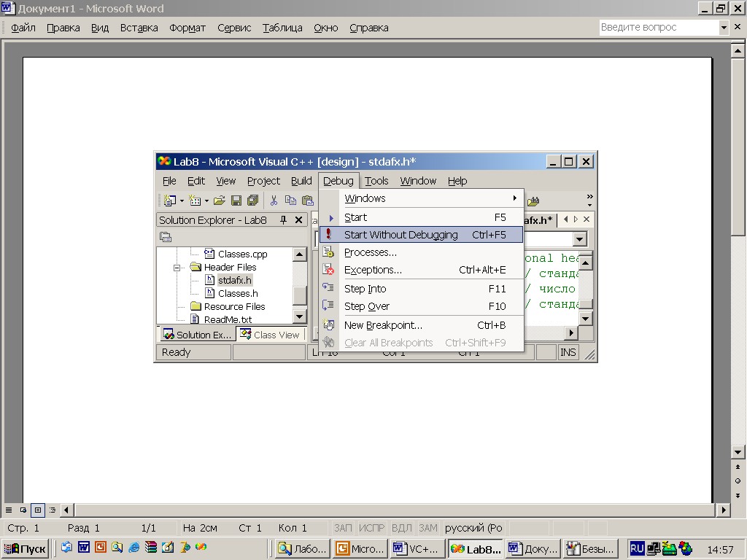This screenshot has width=747, height=560.
Task: Click Add New Item icon in Visual C++ toolbar
Action: click(x=195, y=201)
